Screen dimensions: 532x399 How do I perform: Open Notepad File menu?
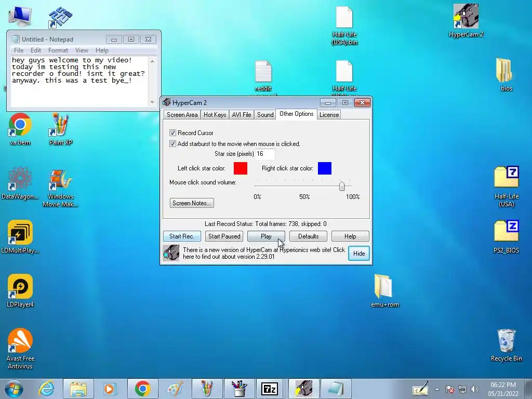click(19, 50)
